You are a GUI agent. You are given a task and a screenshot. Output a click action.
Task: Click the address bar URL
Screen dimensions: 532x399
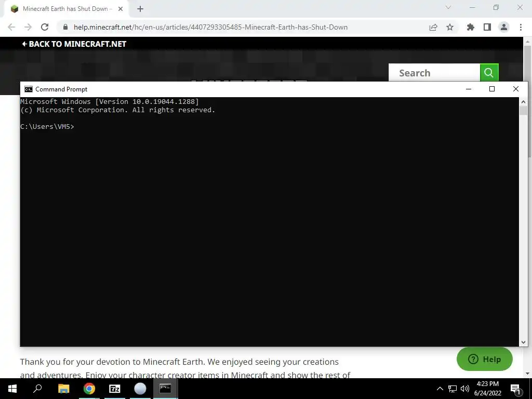tap(211, 27)
